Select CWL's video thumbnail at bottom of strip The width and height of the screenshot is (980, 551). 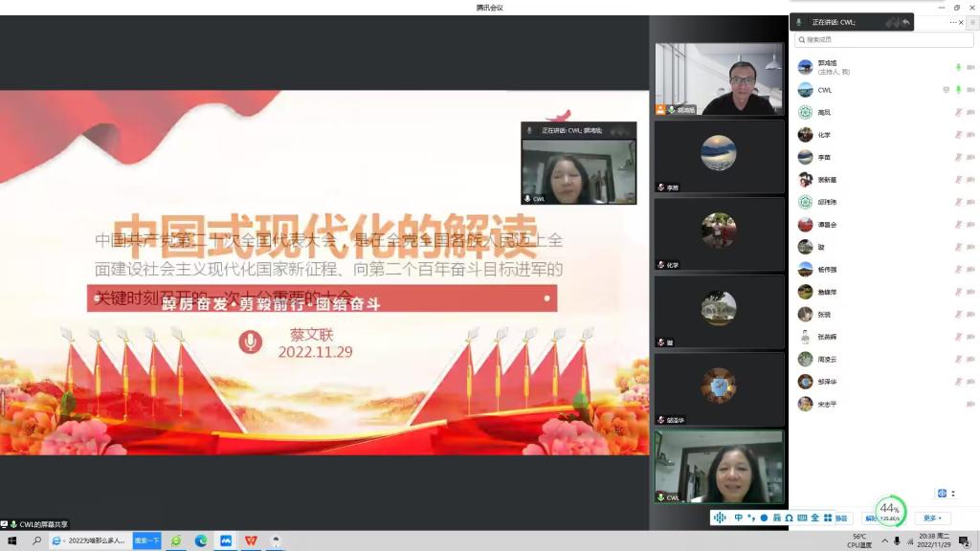click(718, 466)
